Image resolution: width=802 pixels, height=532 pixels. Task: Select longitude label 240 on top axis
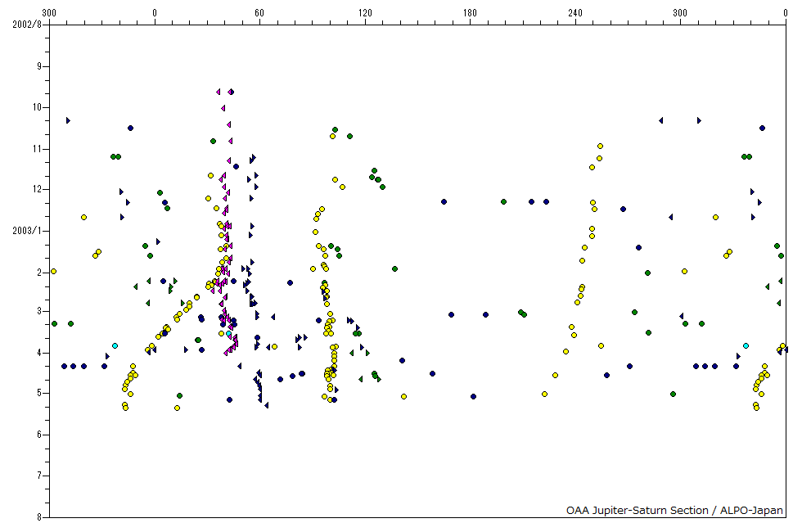(x=574, y=13)
